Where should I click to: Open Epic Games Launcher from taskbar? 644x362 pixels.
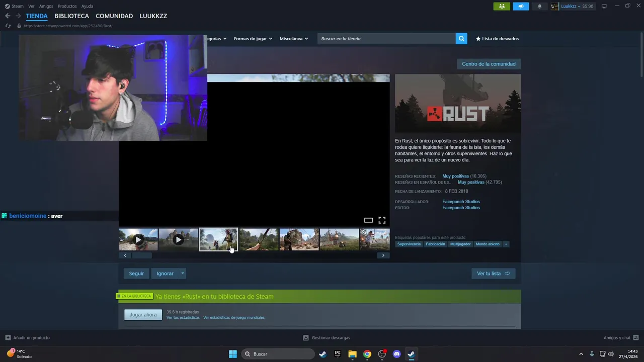338,354
